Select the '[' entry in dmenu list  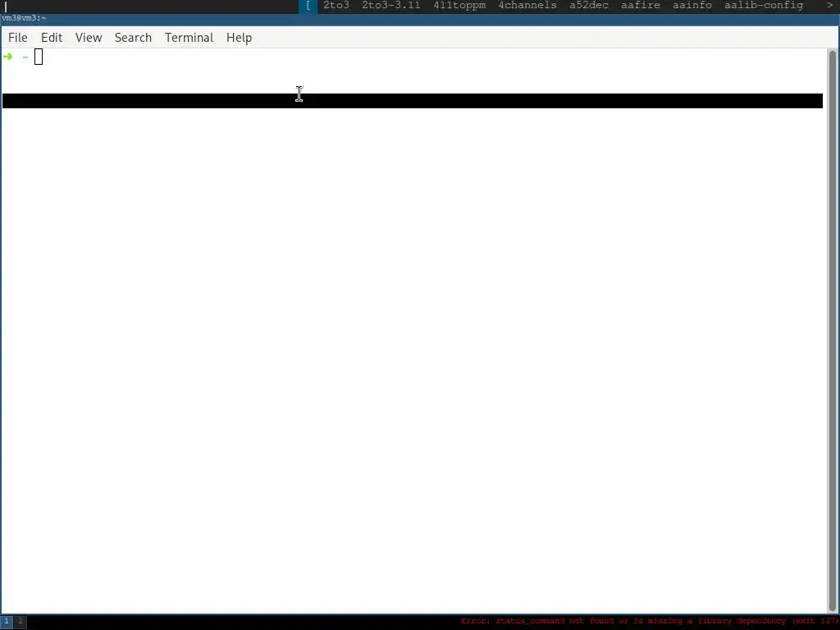pyautogui.click(x=308, y=6)
